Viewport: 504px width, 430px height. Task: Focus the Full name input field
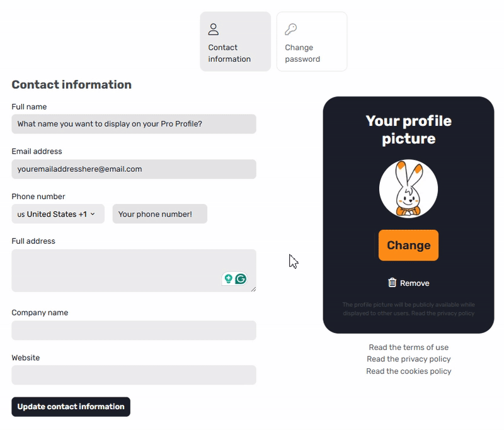coord(134,124)
